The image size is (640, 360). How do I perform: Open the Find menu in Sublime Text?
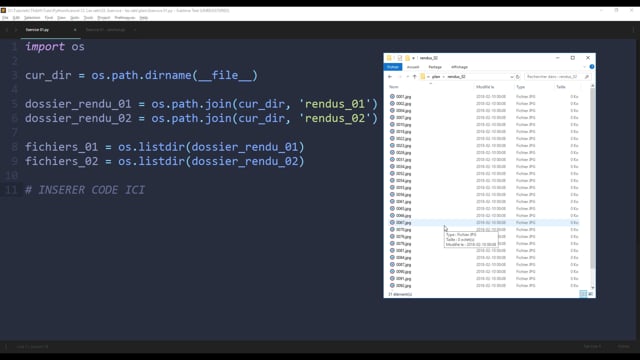click(49, 18)
